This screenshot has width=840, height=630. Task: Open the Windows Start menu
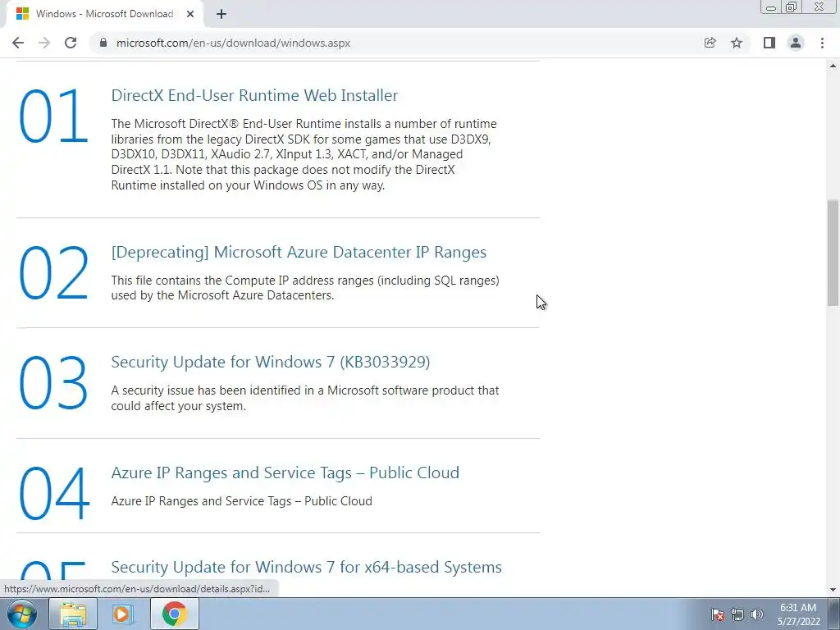[22, 614]
